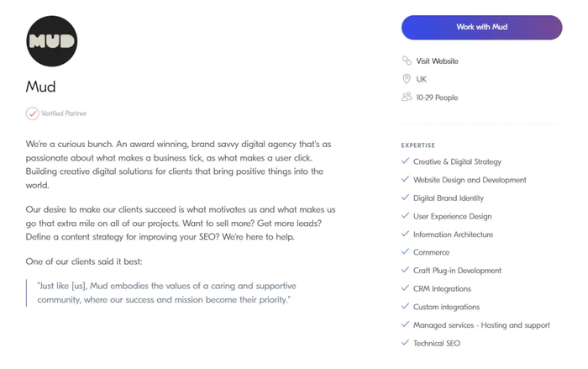The height and width of the screenshot is (369, 588).
Task: Click the Verified Partner badge icon
Action: pyautogui.click(x=33, y=113)
